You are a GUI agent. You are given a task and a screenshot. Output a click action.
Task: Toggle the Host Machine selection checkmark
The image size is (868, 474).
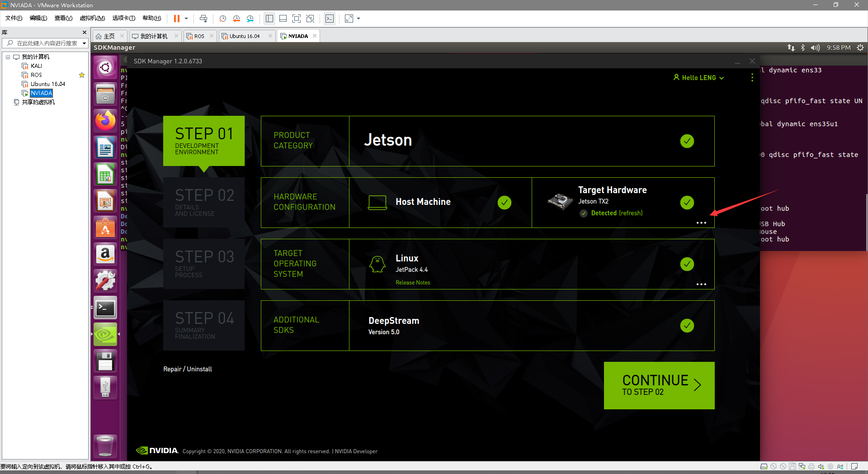tap(504, 202)
